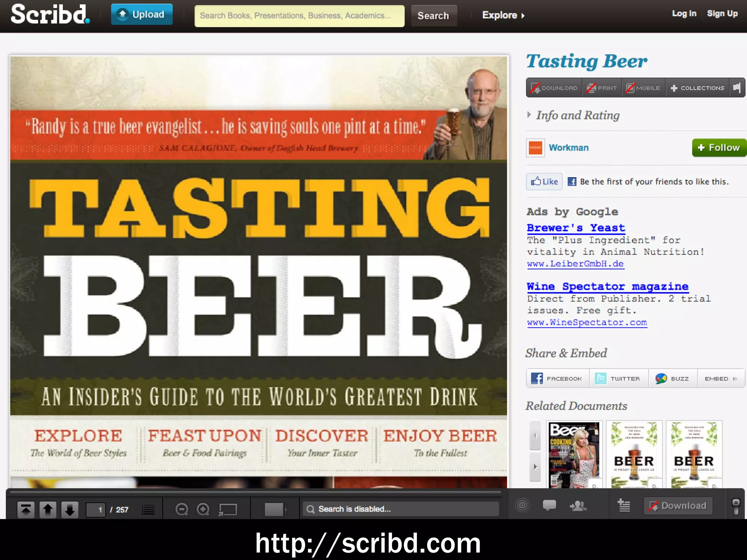747x560 pixels.
Task: Select the Mobile option in document toolbar
Action: [643, 88]
